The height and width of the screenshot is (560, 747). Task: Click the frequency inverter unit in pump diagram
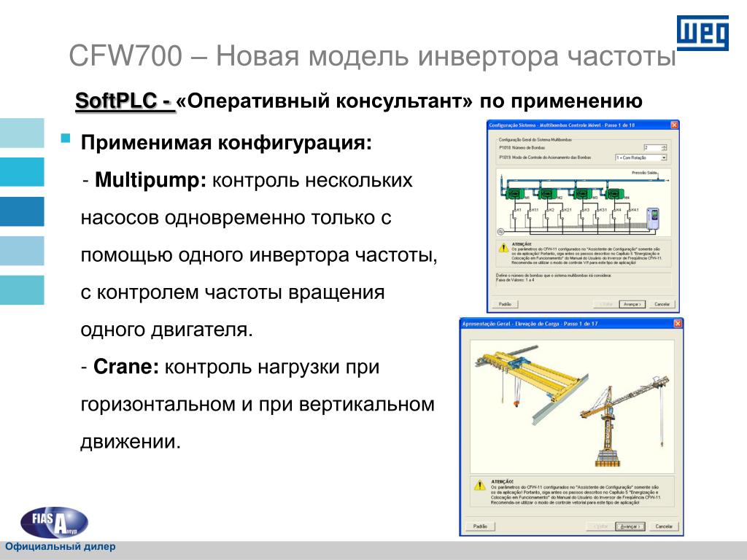click(653, 219)
